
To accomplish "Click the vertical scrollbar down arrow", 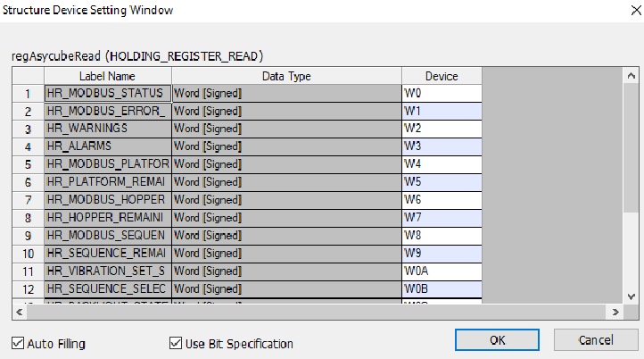I will point(630,296).
